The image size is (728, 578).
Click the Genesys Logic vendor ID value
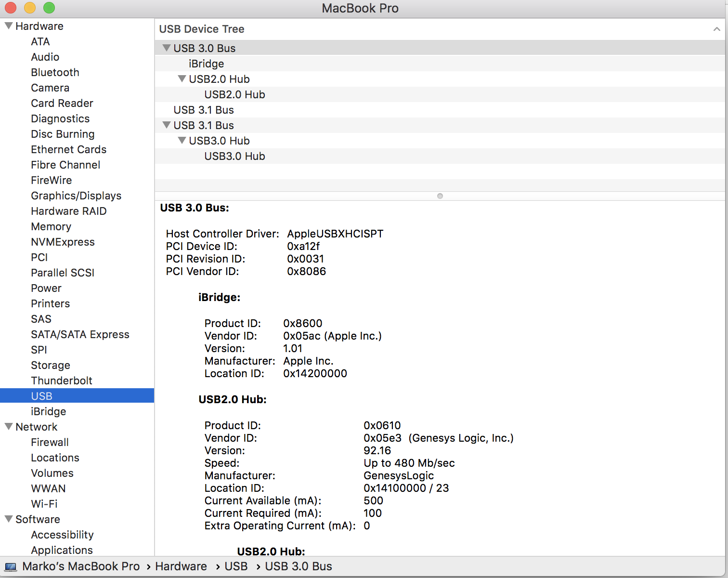[439, 438]
